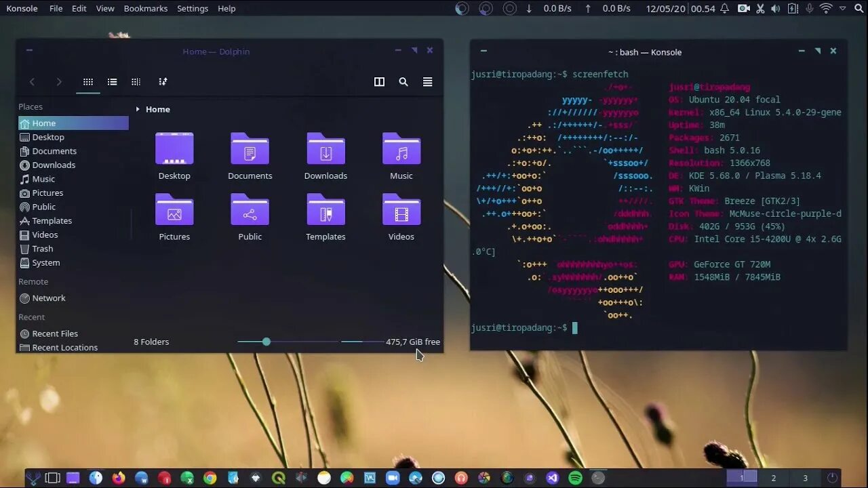The height and width of the screenshot is (488, 868).
Task: Click the Konsole application menu title
Action: (22, 8)
